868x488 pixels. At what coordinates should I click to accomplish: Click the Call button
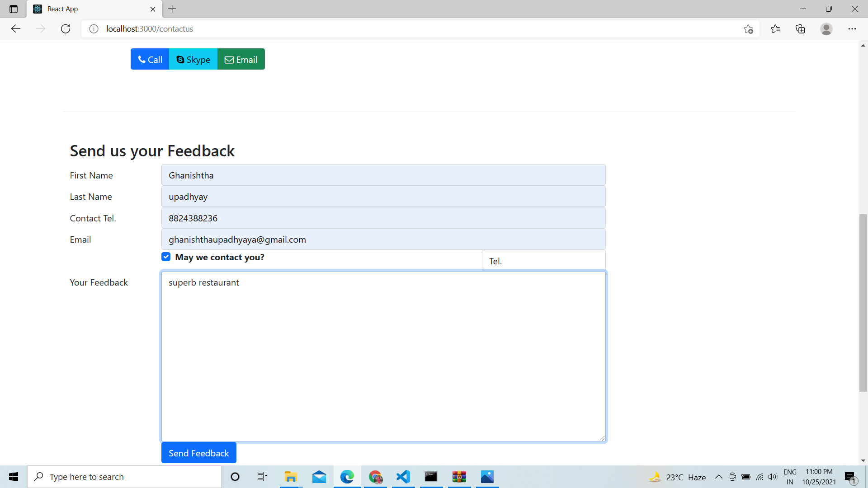(x=150, y=59)
